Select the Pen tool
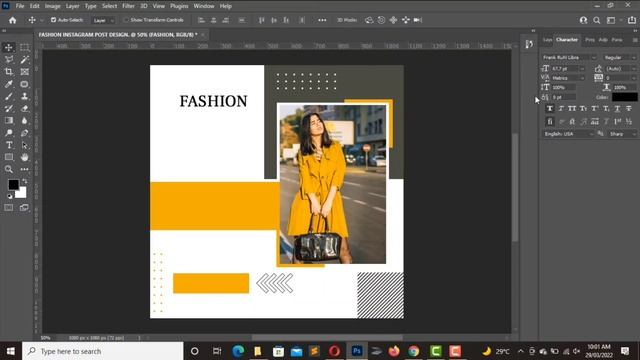This screenshot has height=360, width=640. 24,133
